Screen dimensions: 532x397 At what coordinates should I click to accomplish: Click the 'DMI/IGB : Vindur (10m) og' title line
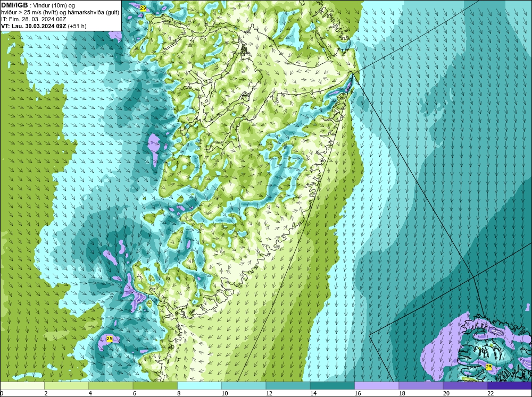point(38,5)
